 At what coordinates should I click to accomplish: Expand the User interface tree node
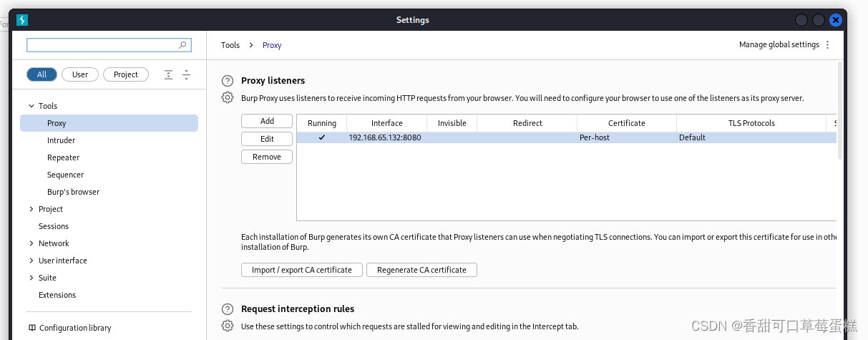click(x=31, y=261)
